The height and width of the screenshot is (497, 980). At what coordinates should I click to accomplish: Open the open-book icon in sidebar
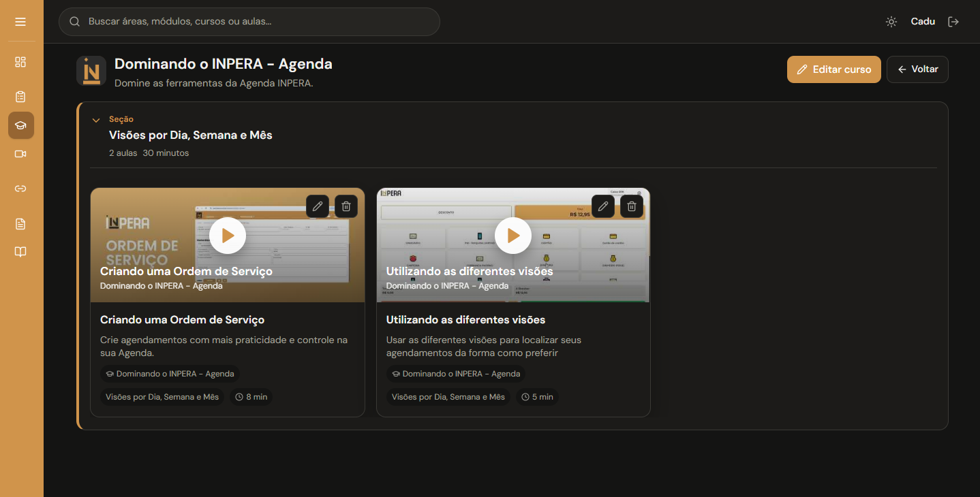20,252
